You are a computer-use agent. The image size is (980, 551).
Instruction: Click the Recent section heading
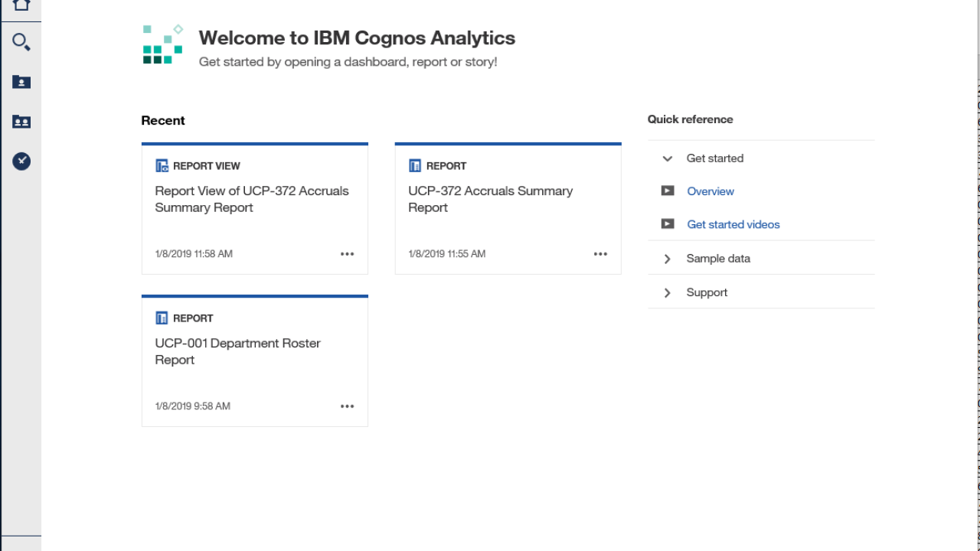[x=163, y=120]
